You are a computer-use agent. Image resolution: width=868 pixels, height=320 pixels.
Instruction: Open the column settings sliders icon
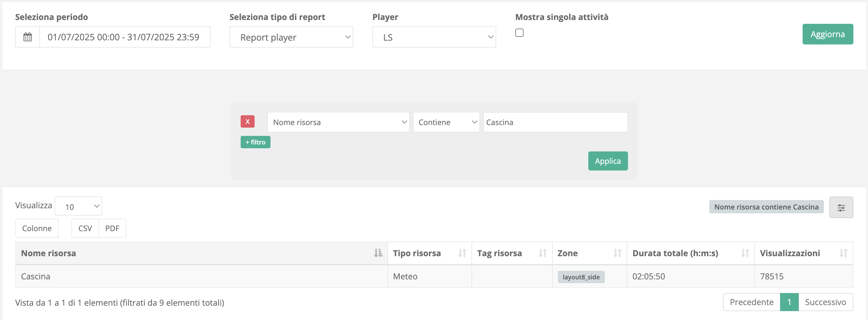coord(841,207)
